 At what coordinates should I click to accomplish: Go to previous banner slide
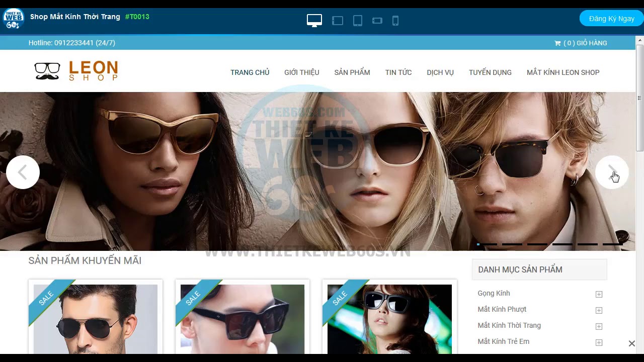click(23, 172)
